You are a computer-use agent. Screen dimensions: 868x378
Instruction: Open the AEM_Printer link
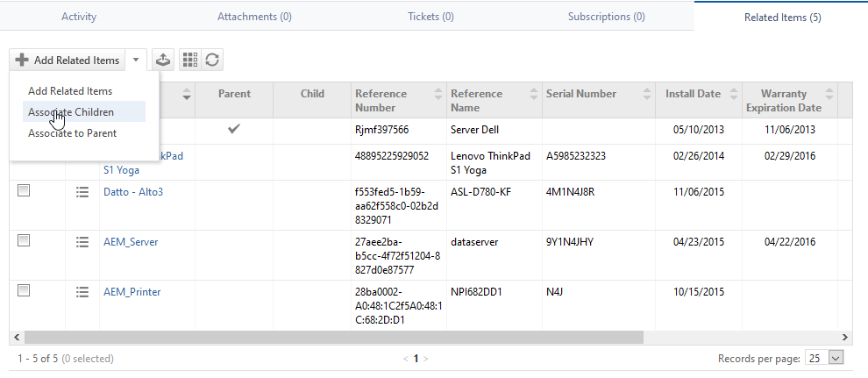(x=132, y=292)
